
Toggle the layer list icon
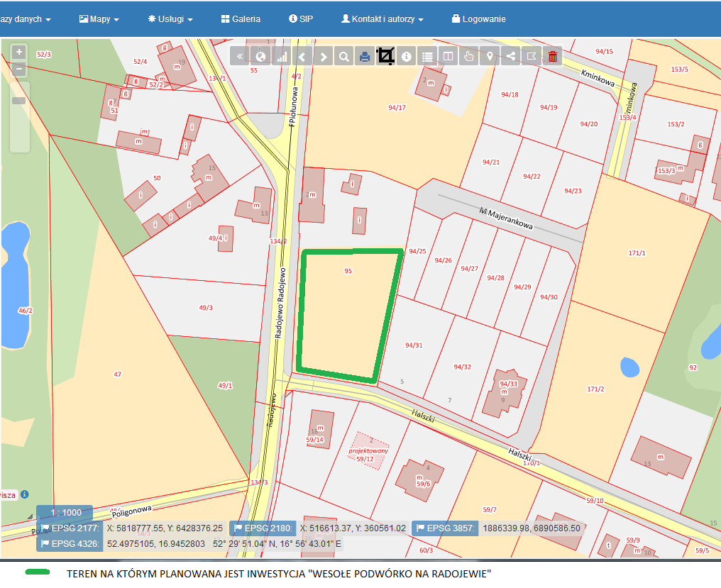[427, 57]
